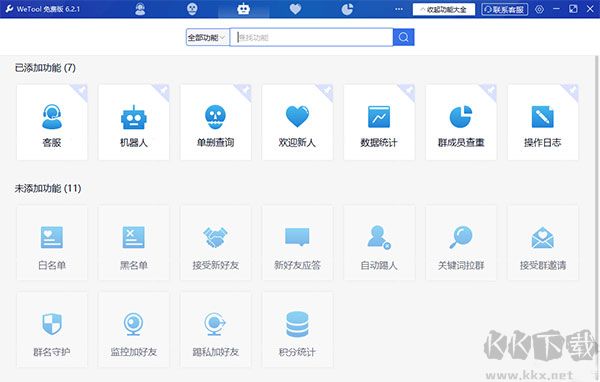Switch to customer service icon in title bar
Viewport: 600px width, 382px height.
140,9
